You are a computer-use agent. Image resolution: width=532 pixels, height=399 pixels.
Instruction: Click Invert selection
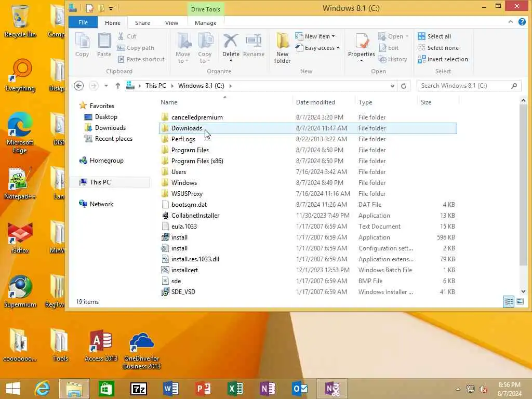pos(443,59)
